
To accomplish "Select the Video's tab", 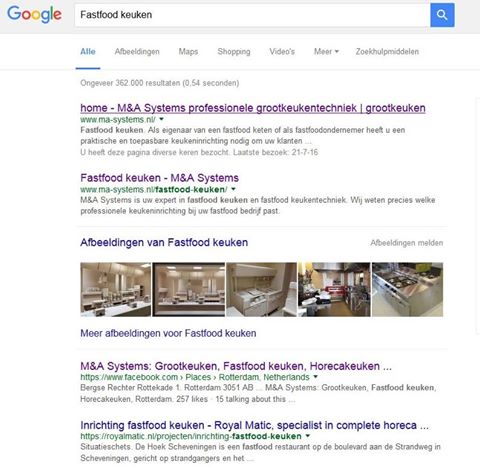I will coord(282,52).
